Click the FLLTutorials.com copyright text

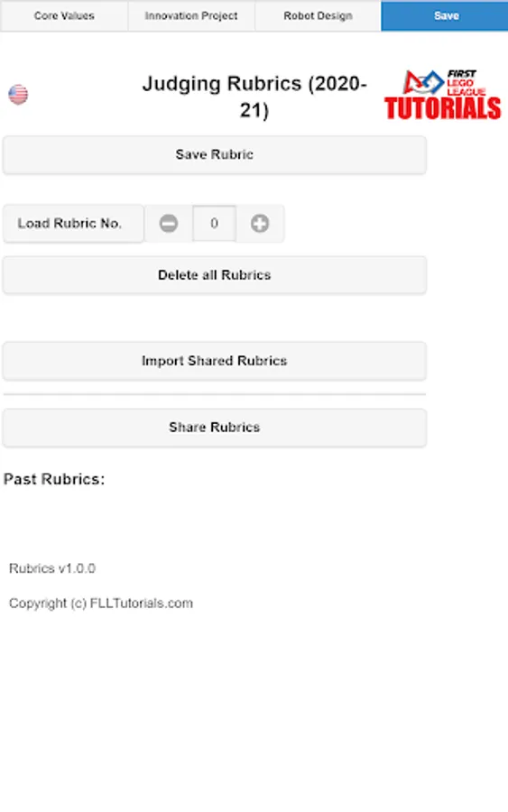pyautogui.click(x=101, y=604)
